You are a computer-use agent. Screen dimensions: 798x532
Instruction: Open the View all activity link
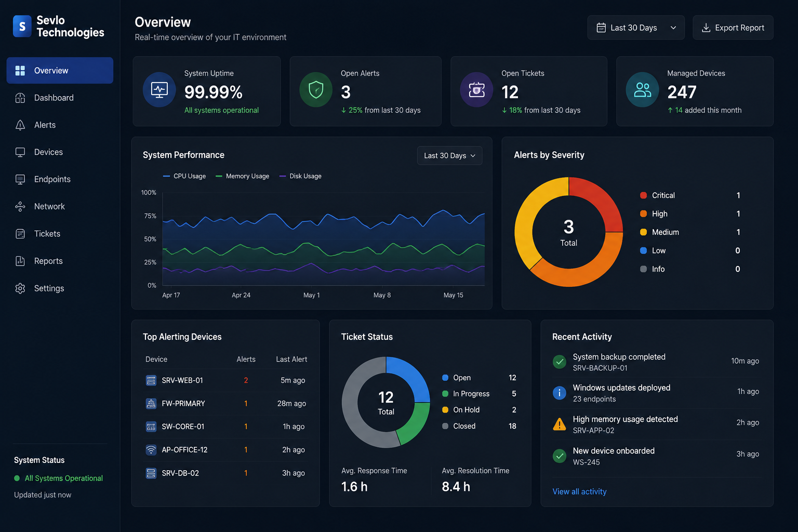579,491
